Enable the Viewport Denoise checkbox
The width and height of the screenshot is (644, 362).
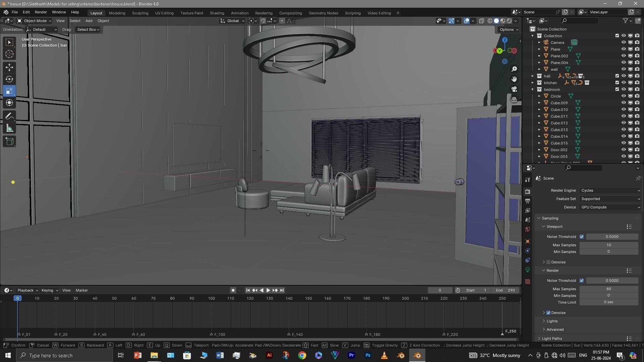tap(548, 262)
